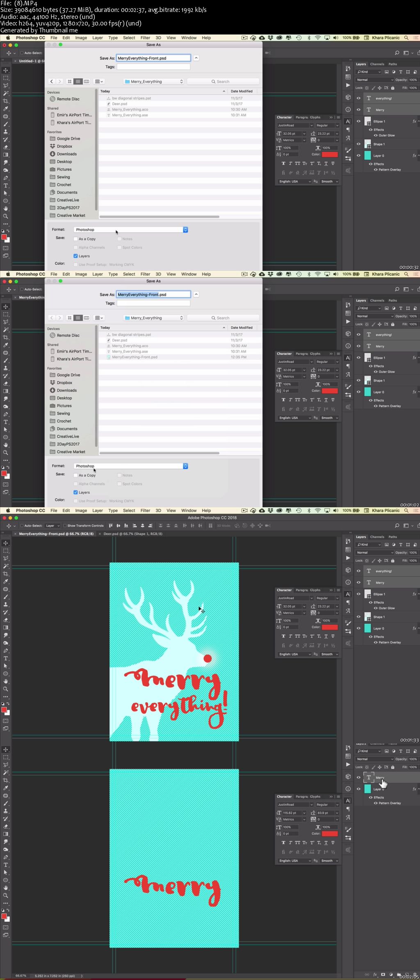Click red Color swatch in 00:00:32 Character panel
420x980 pixels.
[x=330, y=154]
